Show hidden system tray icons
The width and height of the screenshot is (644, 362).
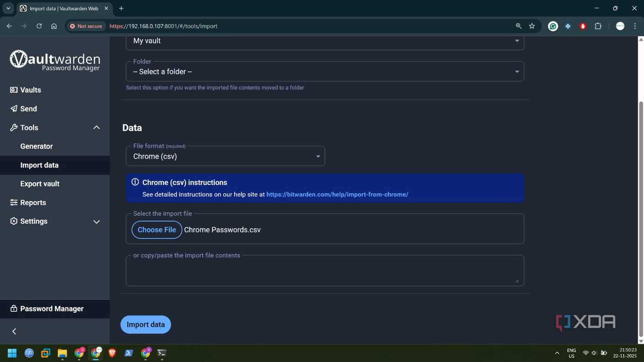pyautogui.click(x=557, y=353)
